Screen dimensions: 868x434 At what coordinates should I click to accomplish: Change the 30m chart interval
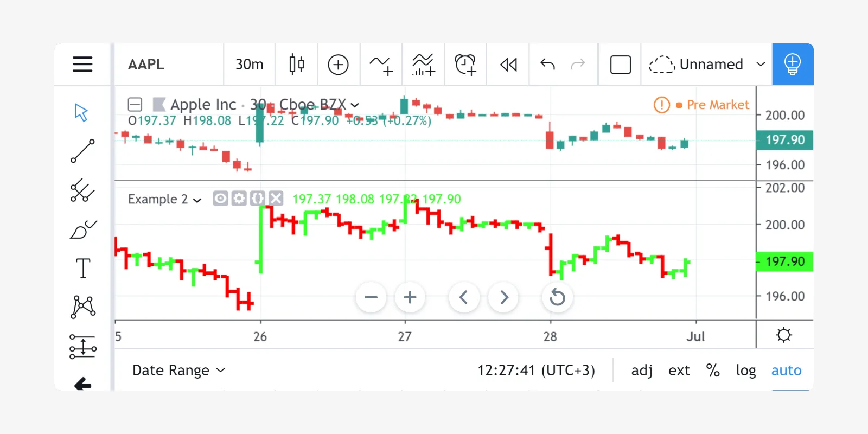(250, 64)
